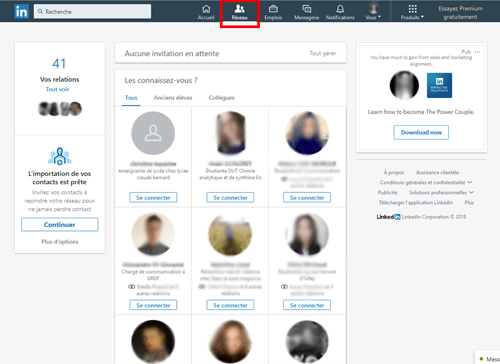Open the Réseau network icon
Screen dimensions: 500x364
pos(240,13)
